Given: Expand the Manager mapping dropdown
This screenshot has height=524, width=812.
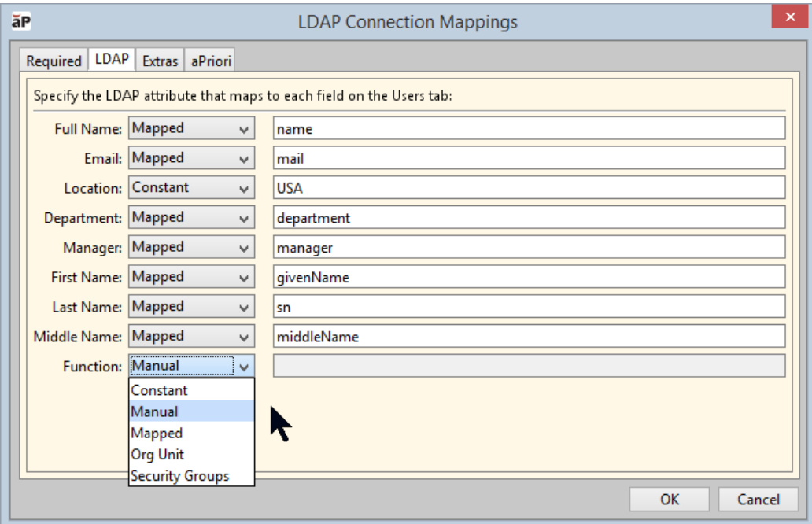Looking at the screenshot, I should (191, 248).
